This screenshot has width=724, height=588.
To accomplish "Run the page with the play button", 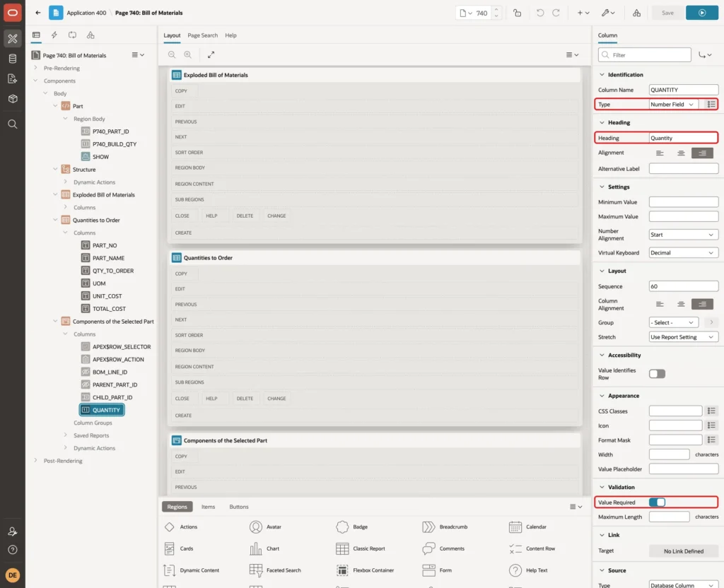I will pyautogui.click(x=701, y=13).
